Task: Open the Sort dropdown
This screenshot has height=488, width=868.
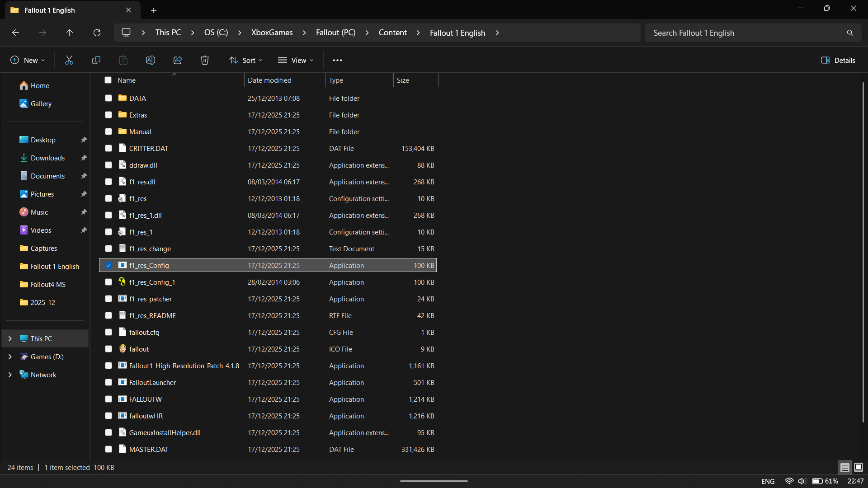Action: tap(245, 60)
